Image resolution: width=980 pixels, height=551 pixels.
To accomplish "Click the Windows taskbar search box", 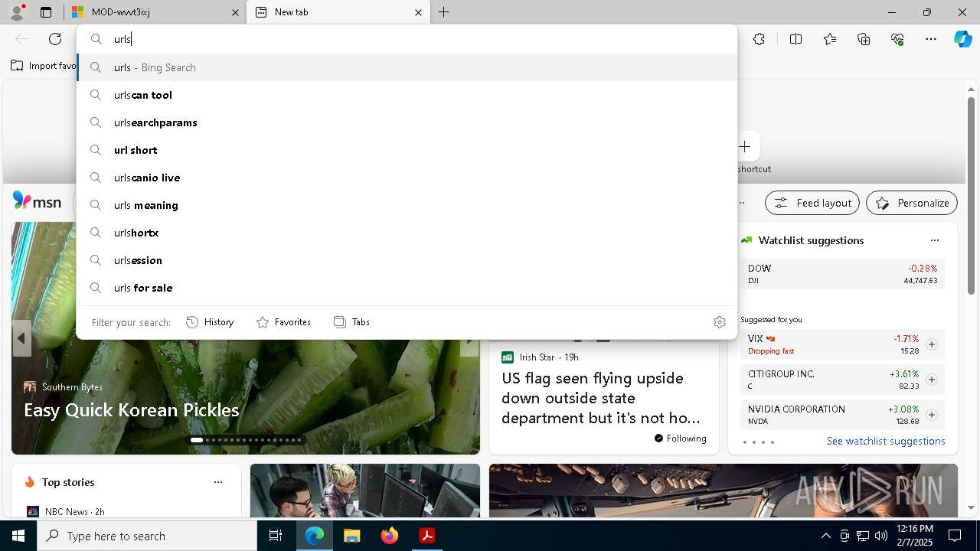I will [x=147, y=536].
